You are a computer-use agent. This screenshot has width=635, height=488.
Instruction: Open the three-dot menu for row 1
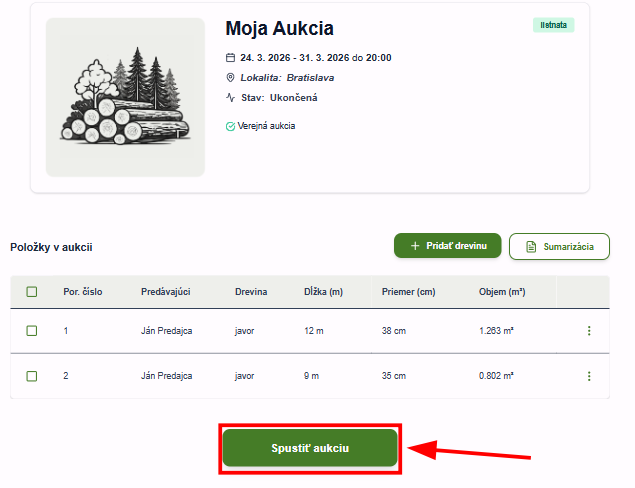(x=588, y=331)
